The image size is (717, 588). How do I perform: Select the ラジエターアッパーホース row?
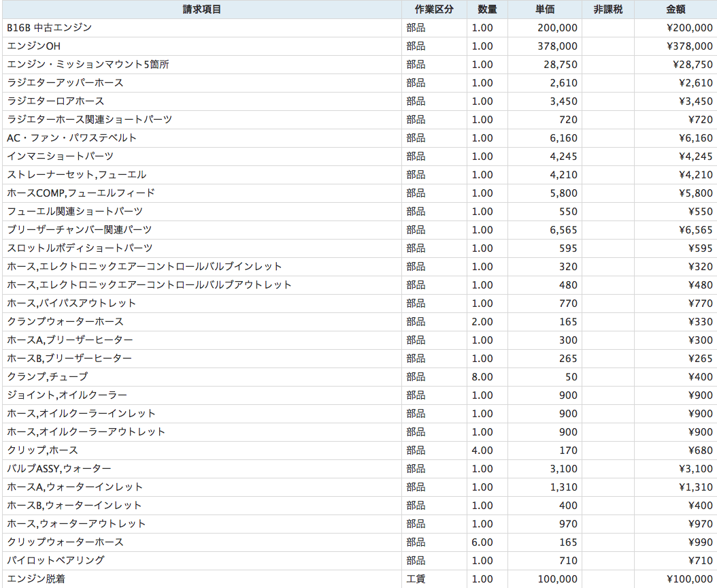click(358, 83)
